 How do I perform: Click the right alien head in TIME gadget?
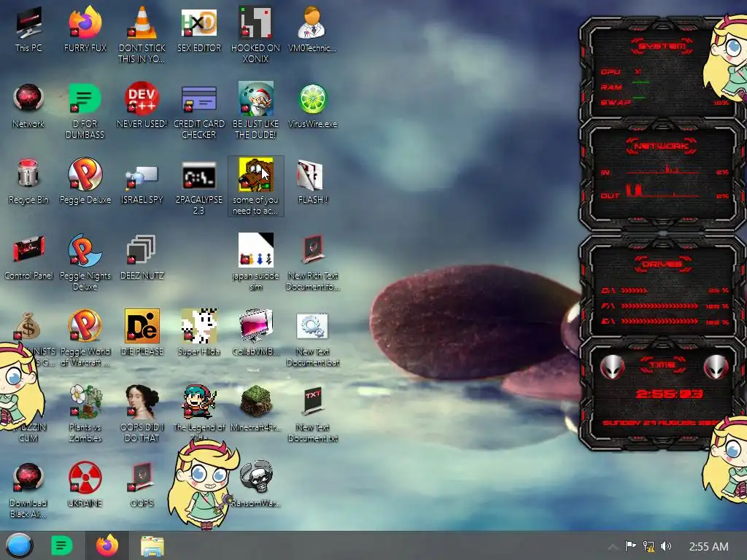click(716, 367)
